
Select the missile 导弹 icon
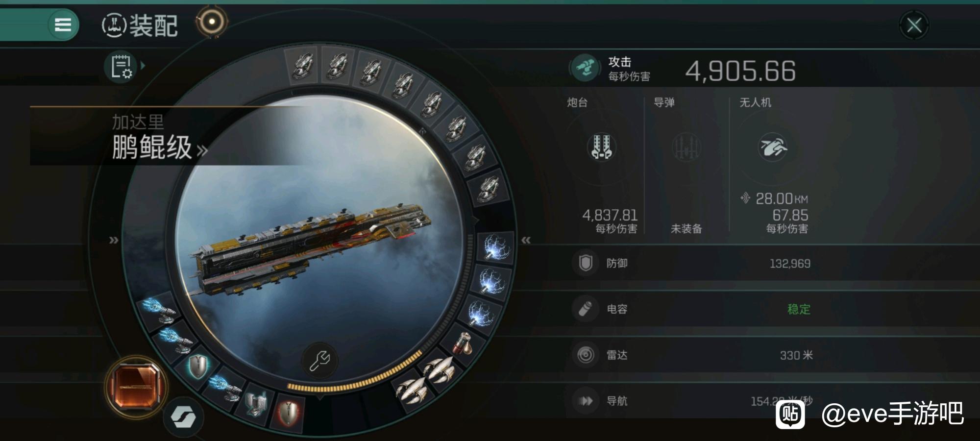pos(686,147)
